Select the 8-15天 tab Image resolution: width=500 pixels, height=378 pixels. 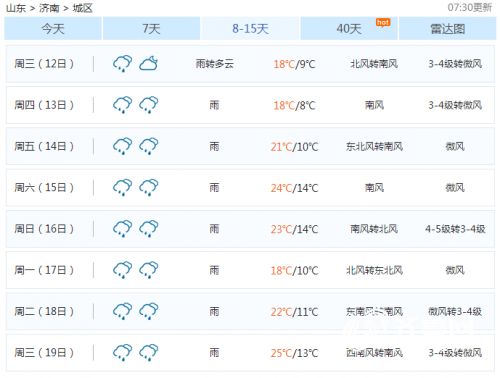pyautogui.click(x=250, y=29)
